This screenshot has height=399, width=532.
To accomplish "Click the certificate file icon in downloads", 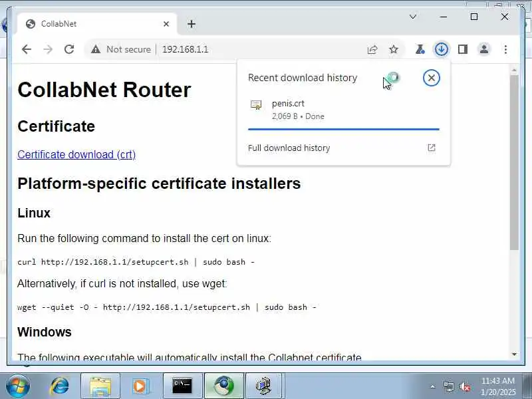I will click(x=256, y=105).
